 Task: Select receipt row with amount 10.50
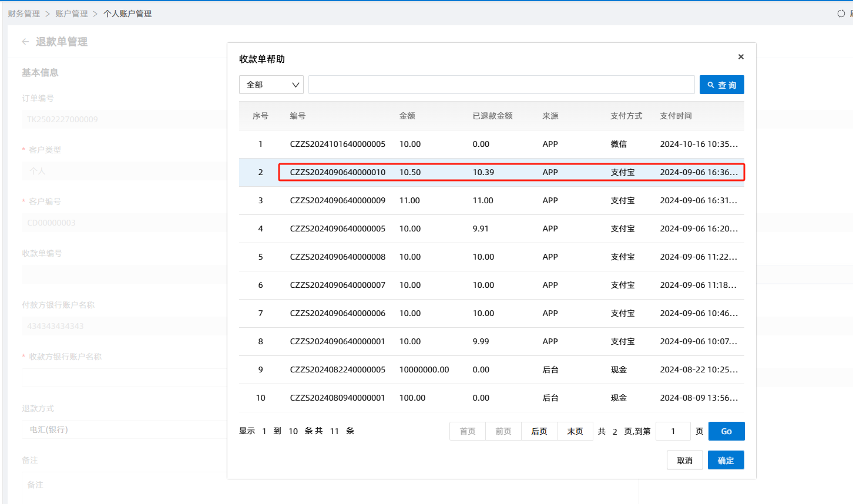409,172
